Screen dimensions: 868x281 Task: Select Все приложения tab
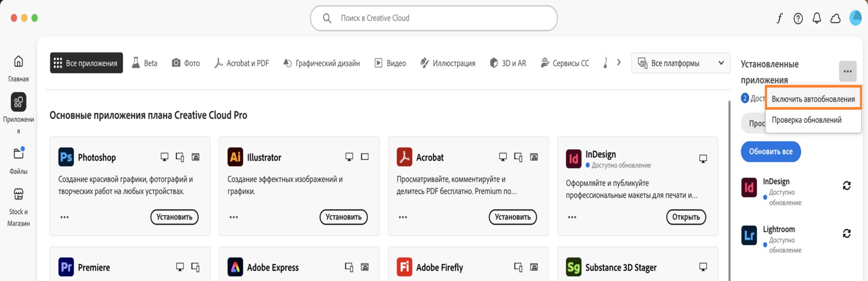click(86, 63)
